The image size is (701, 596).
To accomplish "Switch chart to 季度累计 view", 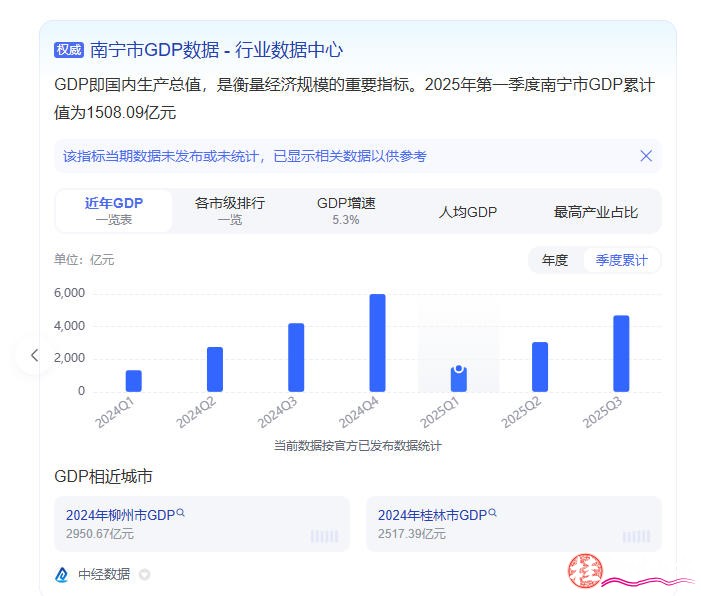I will [621, 260].
